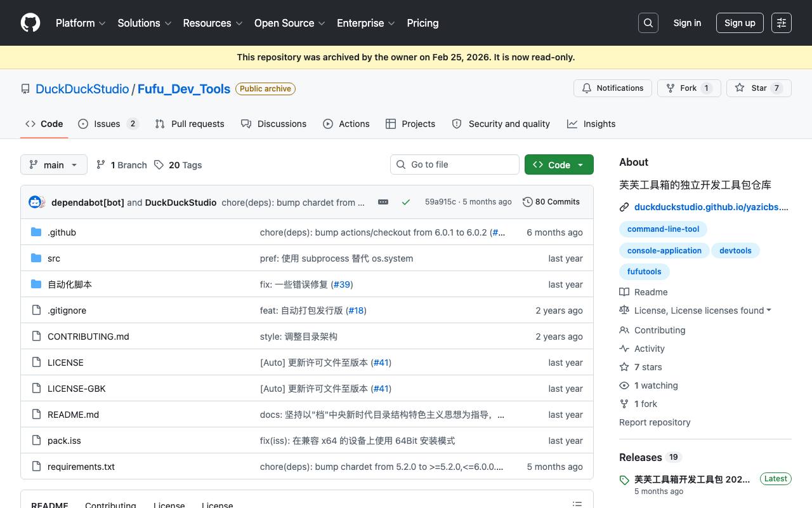Click the history clock icon beside 80 Commits
Screen dimensions: 812x508
[x=528, y=202]
